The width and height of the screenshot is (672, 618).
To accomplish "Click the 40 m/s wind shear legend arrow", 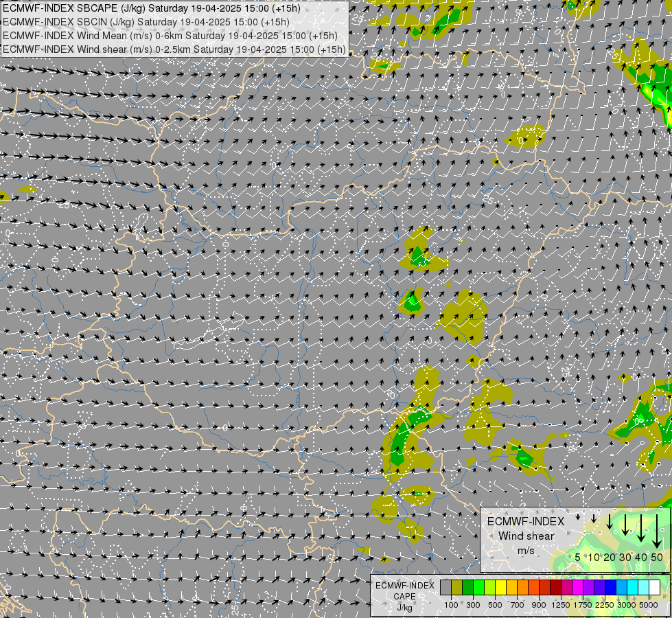I will [x=641, y=528].
